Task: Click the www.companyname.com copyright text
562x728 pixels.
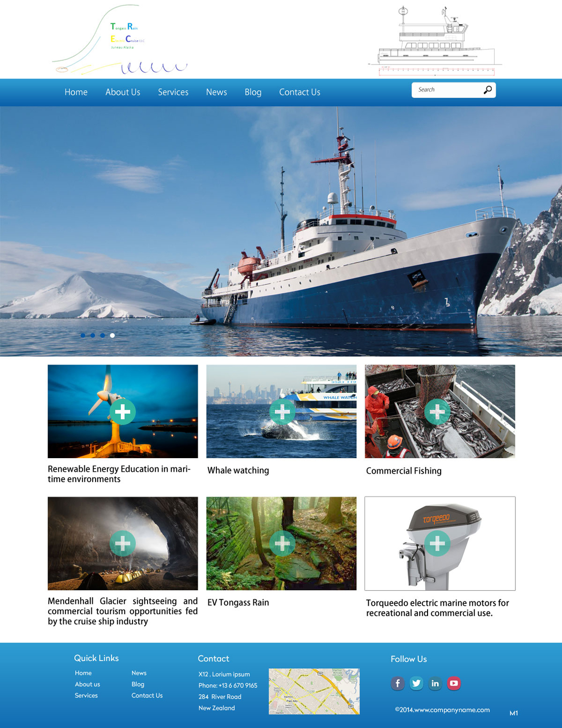Action: click(x=442, y=710)
